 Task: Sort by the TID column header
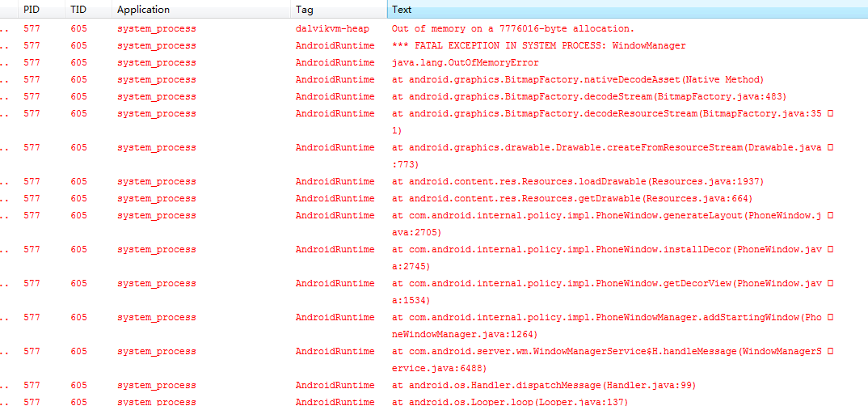pos(89,10)
